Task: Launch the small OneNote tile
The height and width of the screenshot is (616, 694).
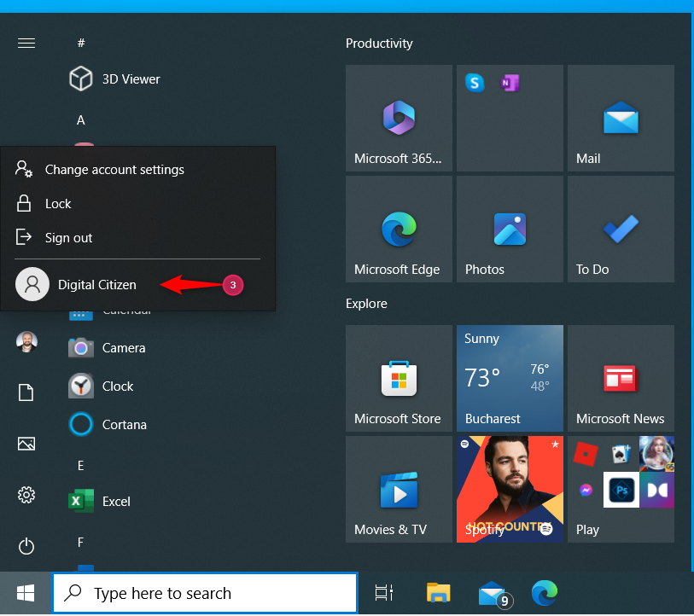Action: 510,83
